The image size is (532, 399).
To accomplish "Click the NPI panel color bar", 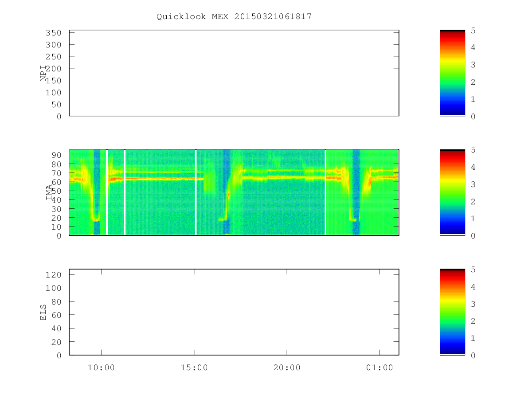I will pyautogui.click(x=452, y=73).
